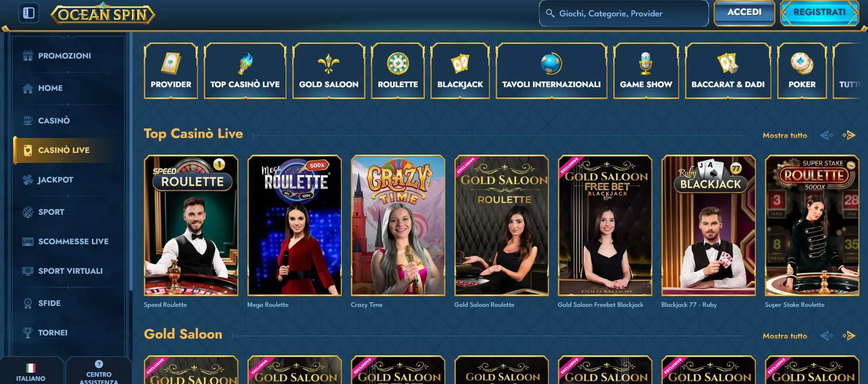Click Mostra tutto for Gold Saloon

(785, 336)
